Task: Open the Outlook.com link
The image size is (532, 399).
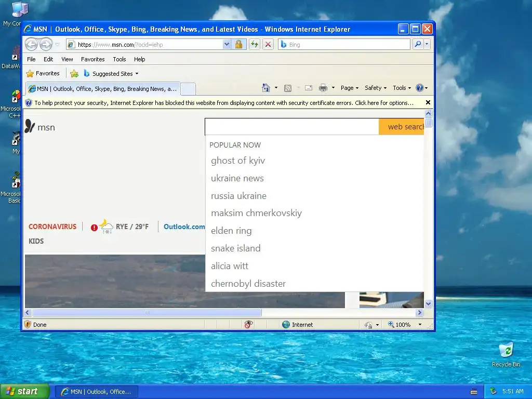Action: (x=184, y=227)
